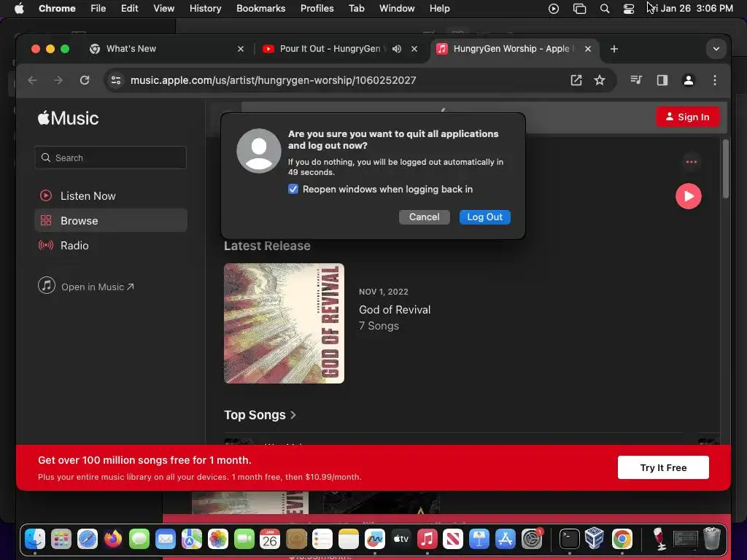Switch to Pour It Out YouTube tab
The height and width of the screenshot is (560, 747).
tap(330, 49)
